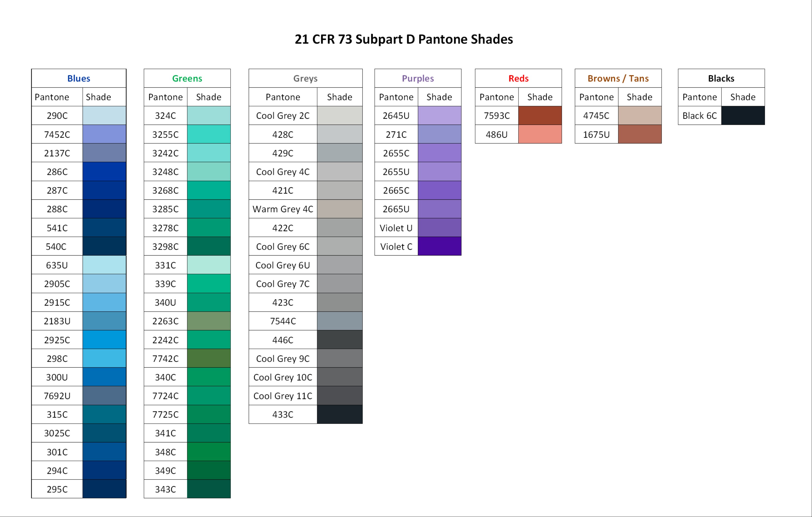Select the Cool Grey 2C swatch

(340, 115)
